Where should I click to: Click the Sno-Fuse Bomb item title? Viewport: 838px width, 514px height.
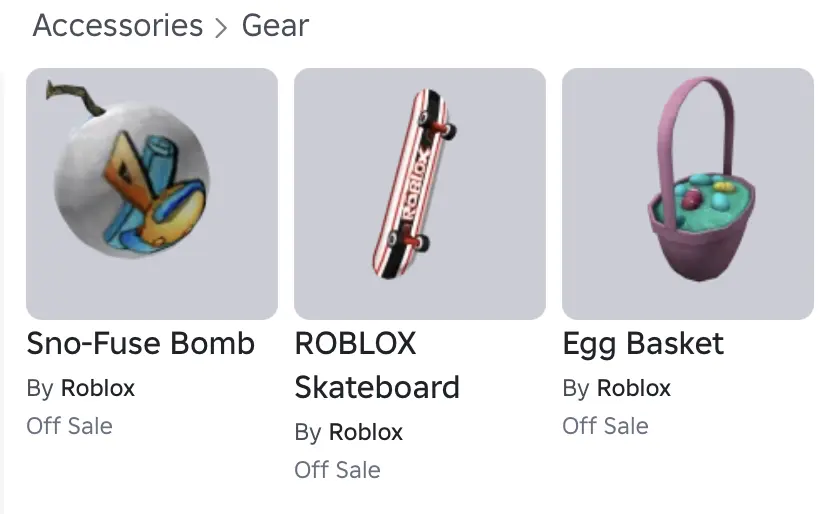[x=141, y=344]
